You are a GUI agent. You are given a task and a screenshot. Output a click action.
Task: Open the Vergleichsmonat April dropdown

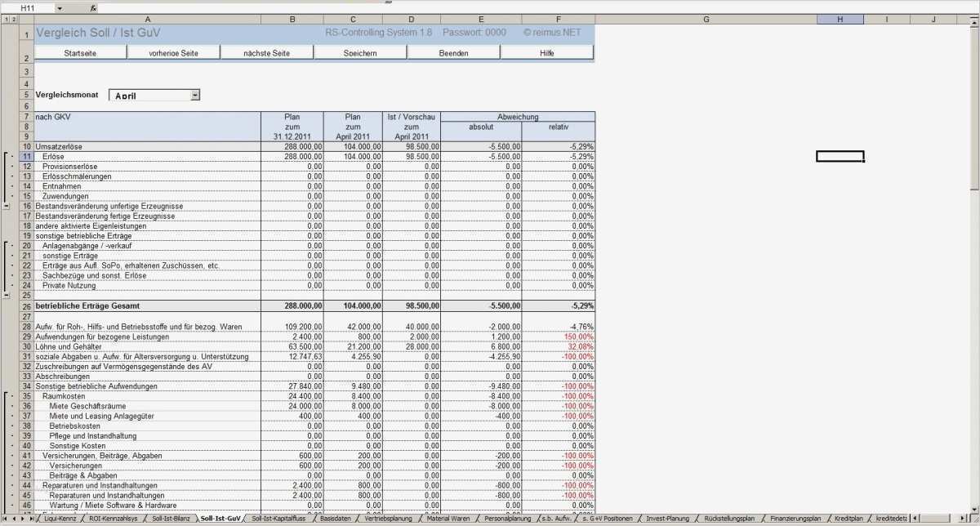click(x=195, y=94)
